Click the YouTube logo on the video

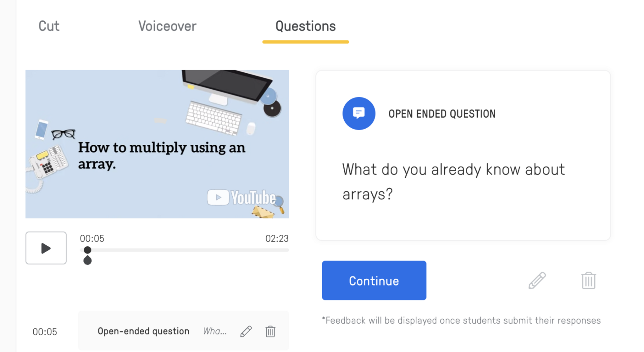pyautogui.click(x=241, y=198)
